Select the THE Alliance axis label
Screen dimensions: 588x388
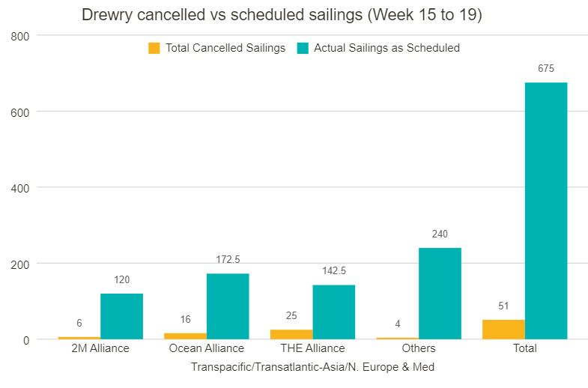point(313,348)
